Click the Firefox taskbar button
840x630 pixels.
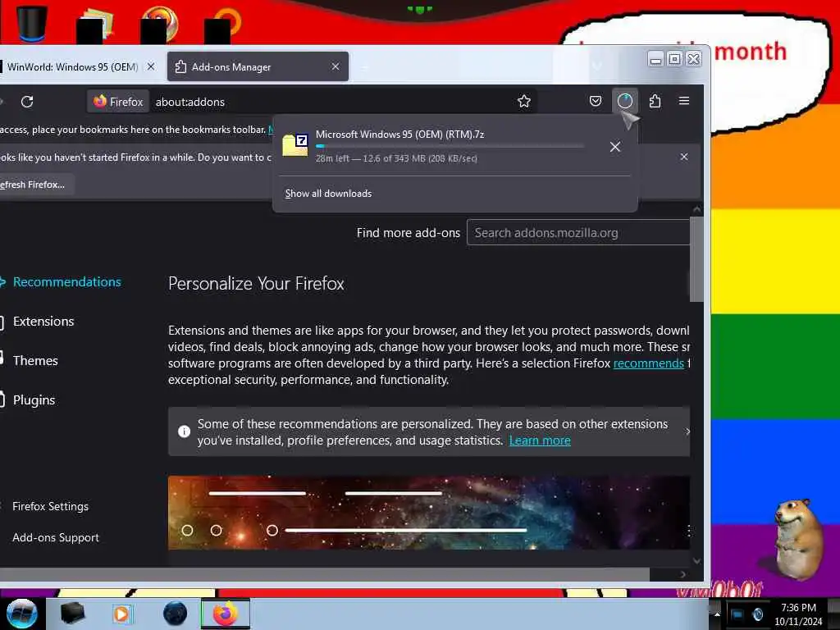click(226, 614)
